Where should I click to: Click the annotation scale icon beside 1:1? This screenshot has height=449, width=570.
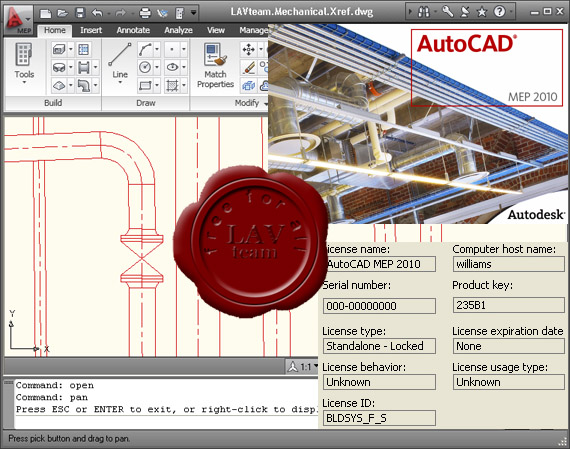point(292,367)
